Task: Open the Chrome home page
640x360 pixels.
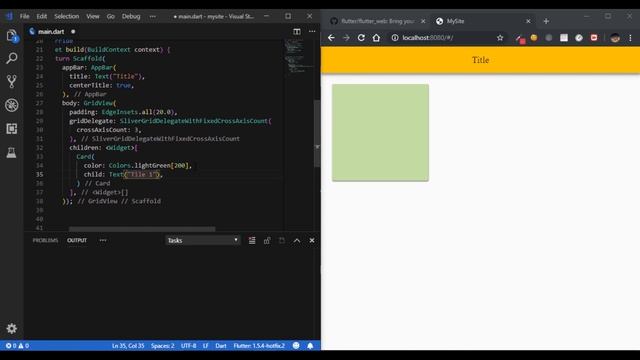Action: (376, 38)
